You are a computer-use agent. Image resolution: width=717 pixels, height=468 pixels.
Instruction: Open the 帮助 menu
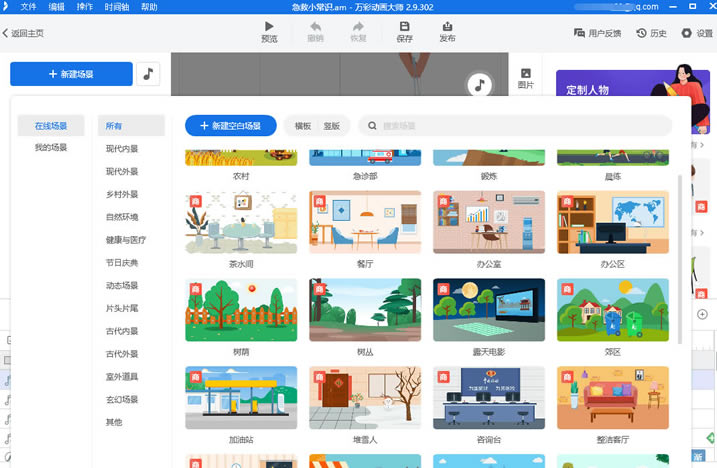[x=149, y=7]
